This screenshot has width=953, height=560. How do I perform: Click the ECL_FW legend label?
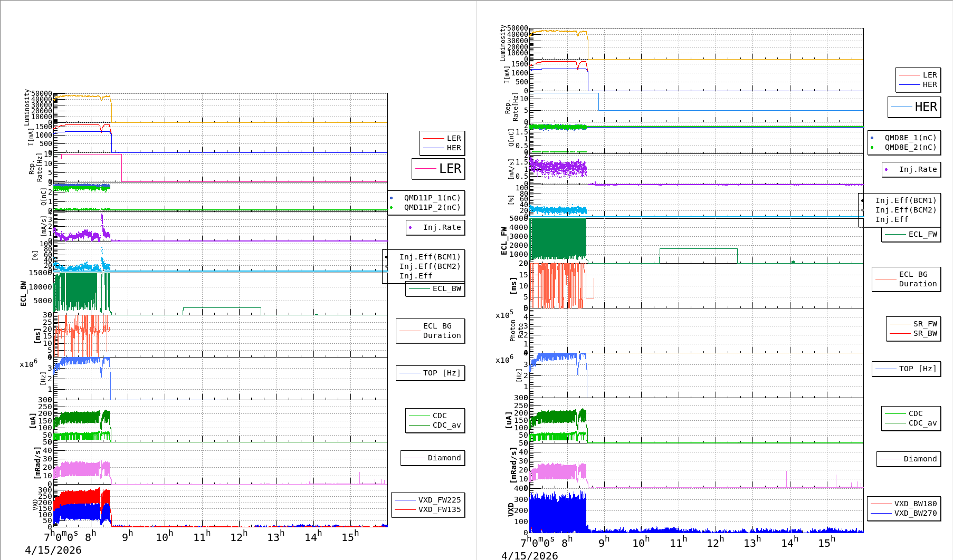click(922, 235)
